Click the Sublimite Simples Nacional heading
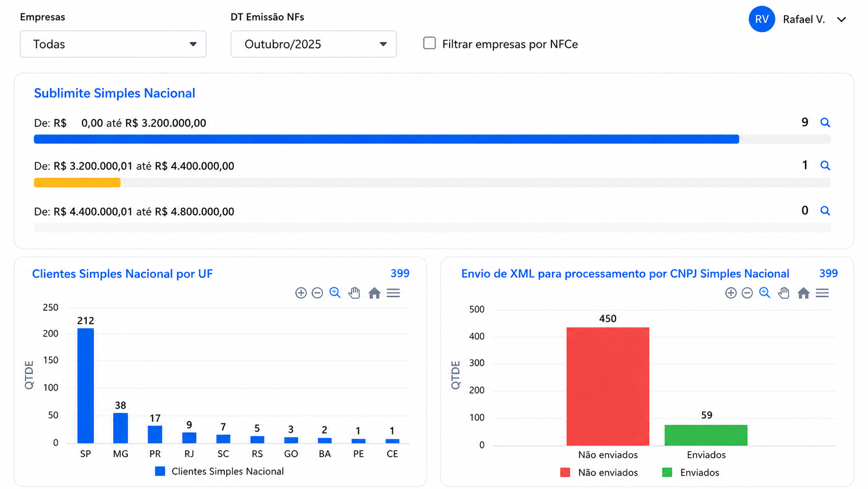The height and width of the screenshot is (489, 868). pos(115,93)
